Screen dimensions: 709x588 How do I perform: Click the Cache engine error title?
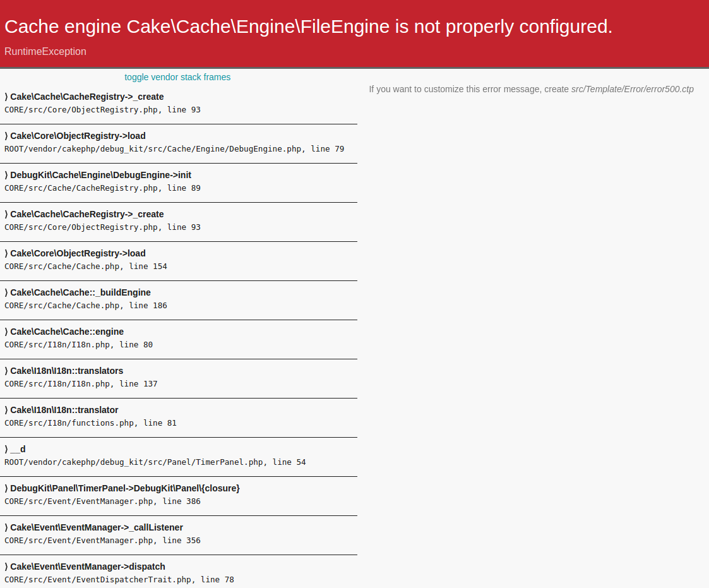click(308, 27)
